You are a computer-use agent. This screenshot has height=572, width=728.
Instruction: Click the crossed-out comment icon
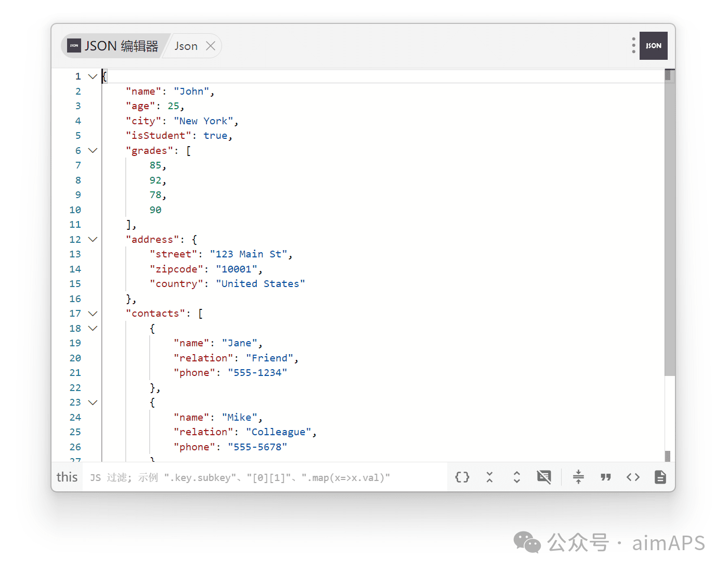(x=544, y=477)
